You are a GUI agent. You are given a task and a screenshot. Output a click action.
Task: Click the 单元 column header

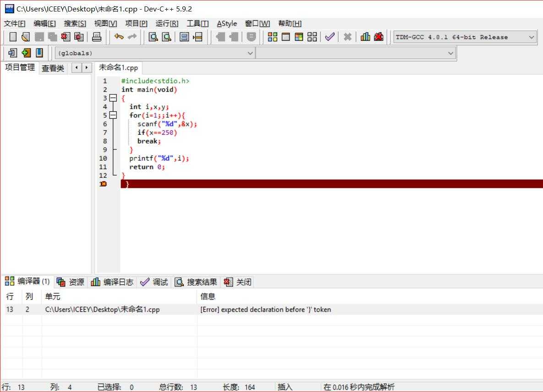[x=53, y=296]
